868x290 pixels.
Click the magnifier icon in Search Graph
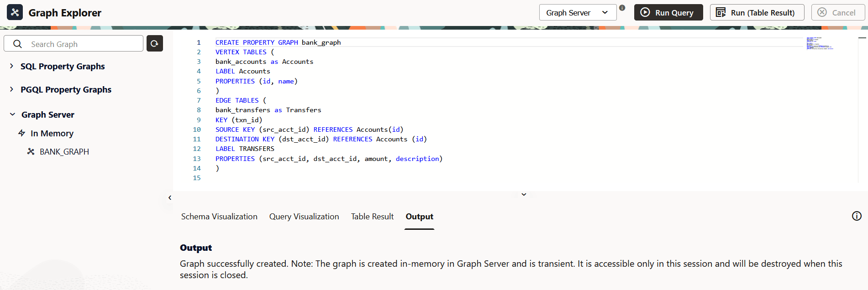pyautogui.click(x=17, y=44)
